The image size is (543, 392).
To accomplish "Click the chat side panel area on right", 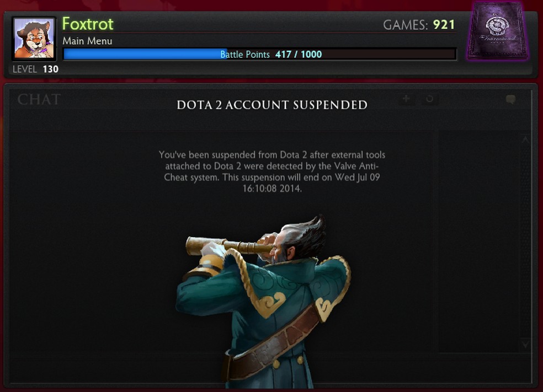I will (480, 241).
